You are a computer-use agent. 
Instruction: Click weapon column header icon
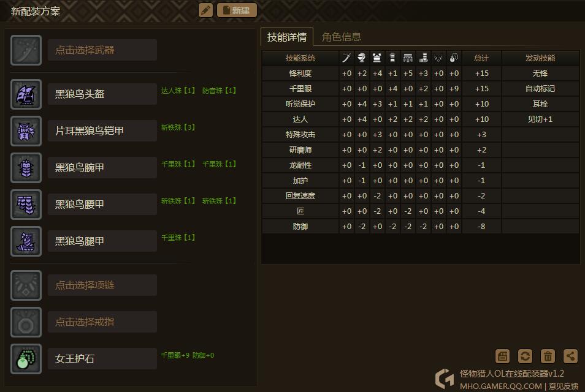pyautogui.click(x=346, y=58)
